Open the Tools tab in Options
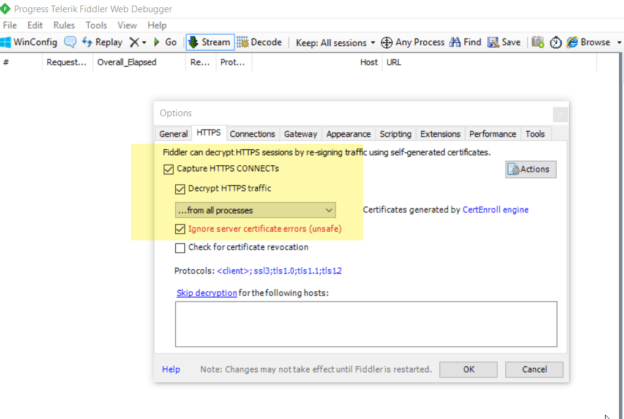This screenshot has height=419, width=624. click(x=535, y=134)
